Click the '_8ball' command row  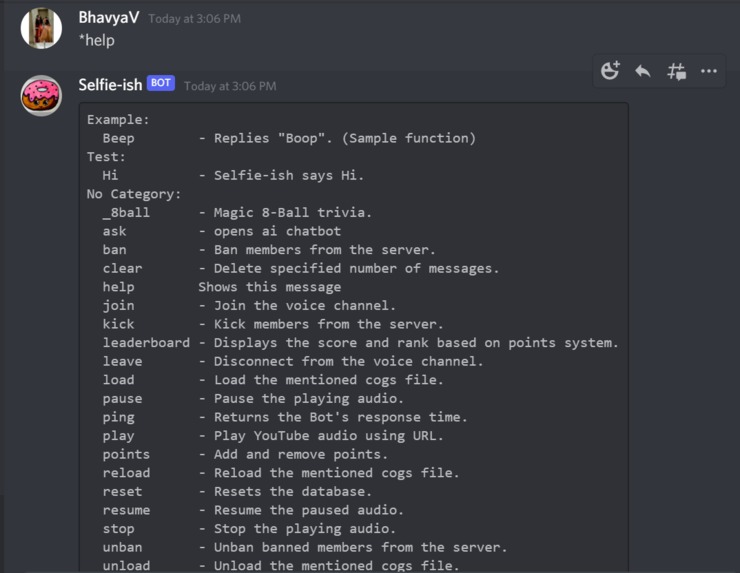237,212
